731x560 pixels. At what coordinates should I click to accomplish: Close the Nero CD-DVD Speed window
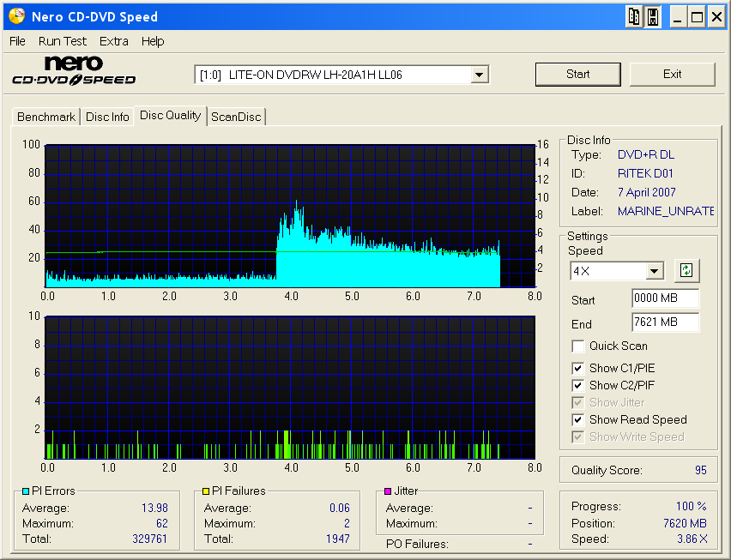coord(716,17)
